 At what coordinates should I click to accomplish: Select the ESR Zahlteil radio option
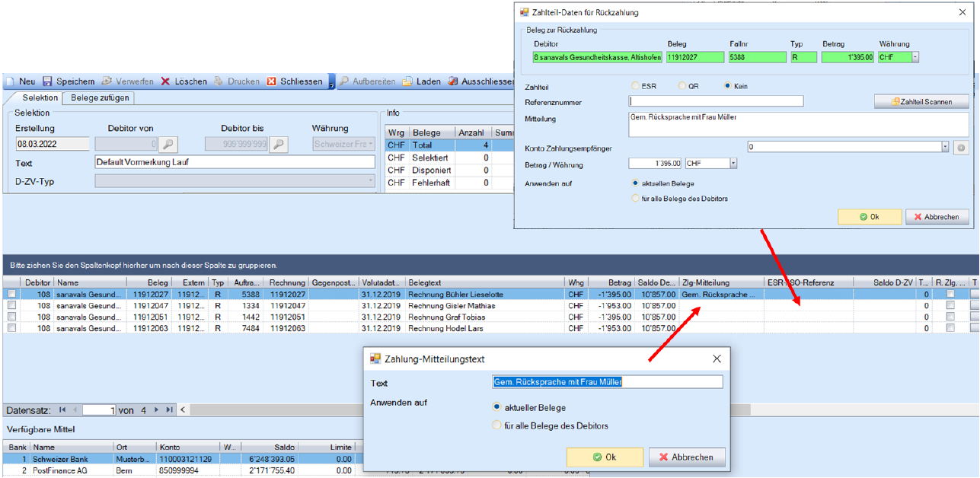pyautogui.click(x=635, y=86)
